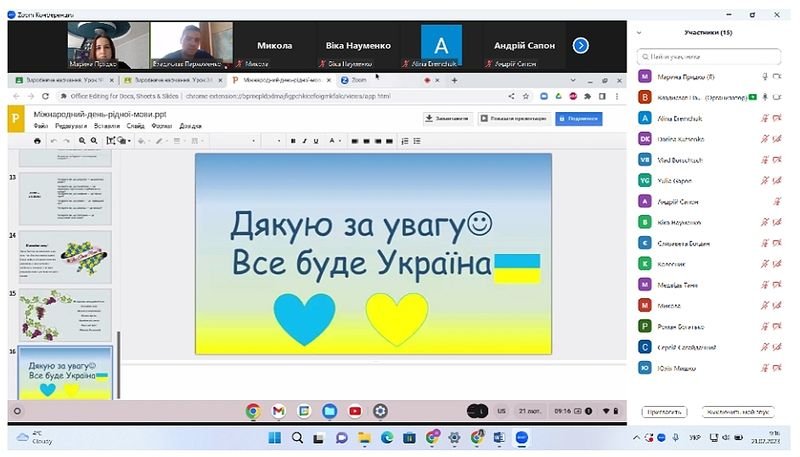Screen dimensions: 800x457
Task: Toggle underline text formatting
Action: pos(316,141)
